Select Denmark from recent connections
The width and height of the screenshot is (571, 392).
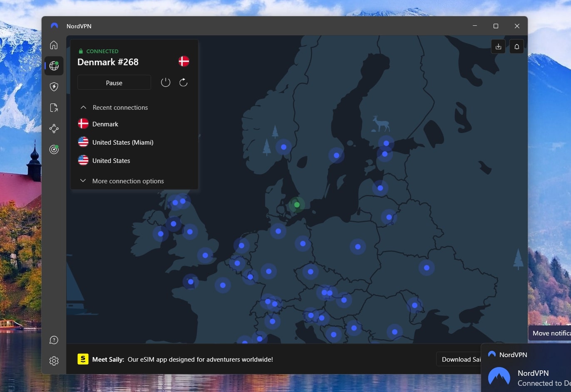point(105,124)
